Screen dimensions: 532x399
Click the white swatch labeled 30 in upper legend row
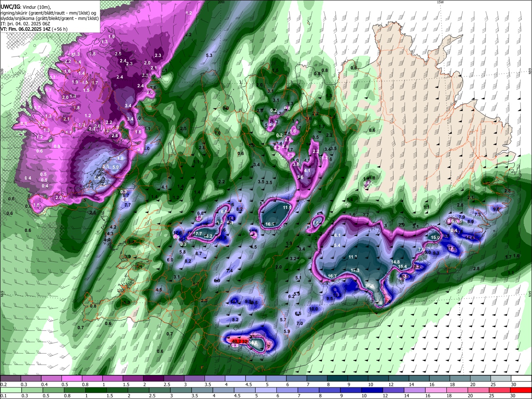(x=521, y=378)
